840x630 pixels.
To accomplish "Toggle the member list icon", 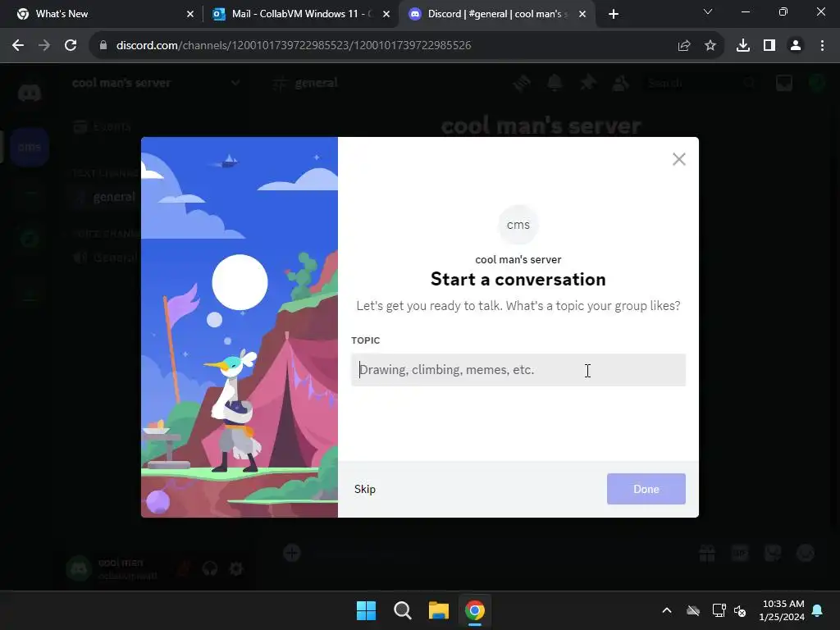I will [621, 83].
